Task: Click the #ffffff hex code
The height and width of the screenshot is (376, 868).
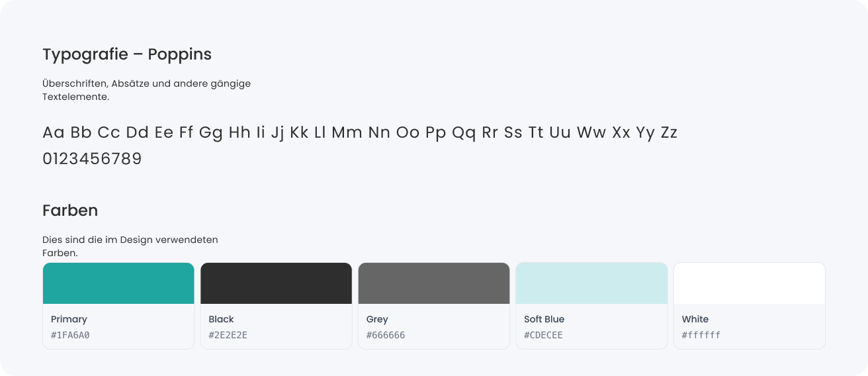Action: coord(701,335)
